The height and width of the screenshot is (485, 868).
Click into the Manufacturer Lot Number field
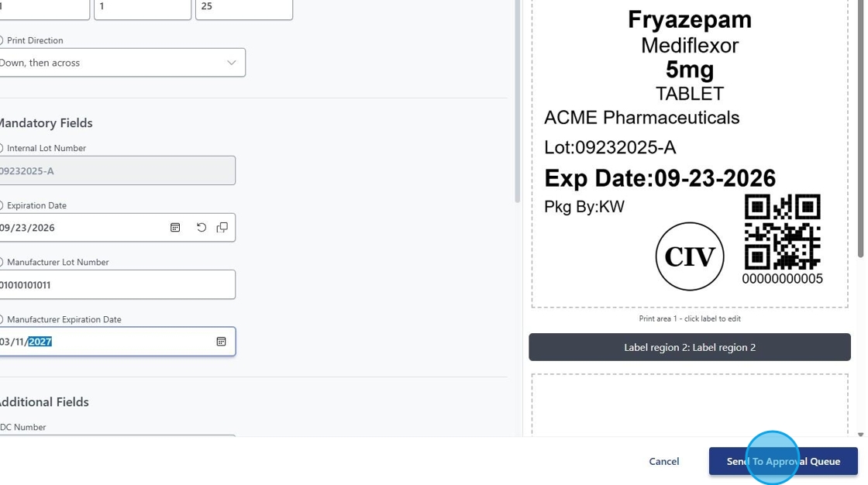click(x=116, y=284)
